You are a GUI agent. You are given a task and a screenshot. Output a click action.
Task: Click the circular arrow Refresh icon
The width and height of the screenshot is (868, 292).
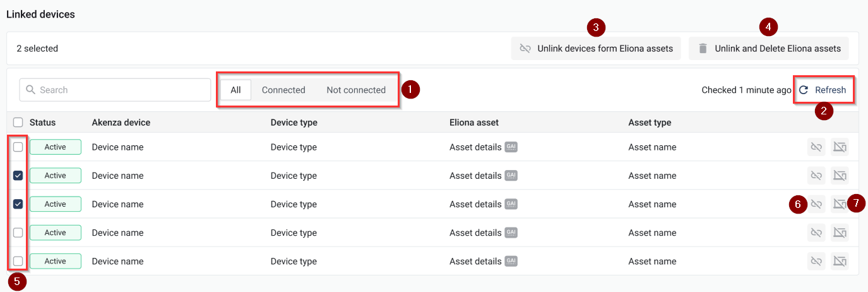tap(804, 90)
